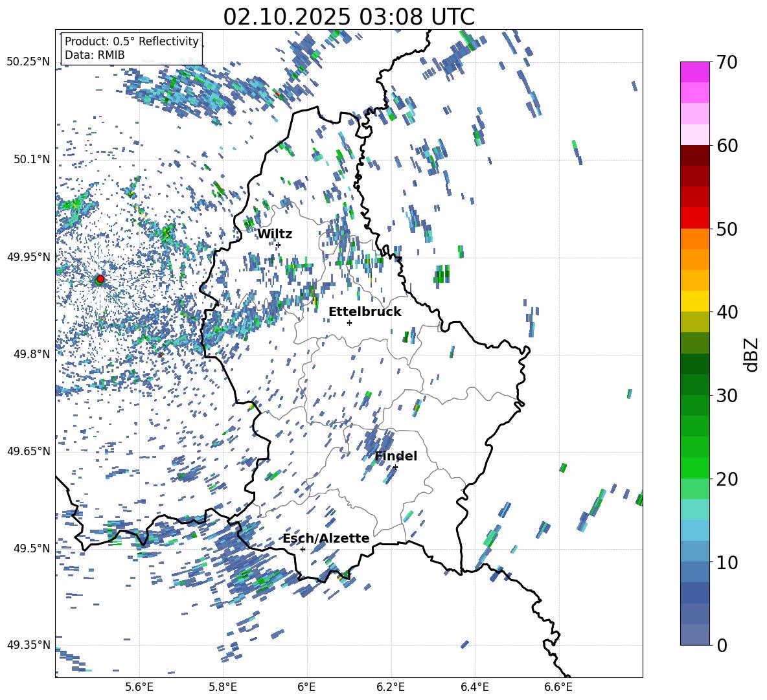767x700 pixels.
Task: Click the cross marker under Ettelbruck
Action: tap(349, 322)
